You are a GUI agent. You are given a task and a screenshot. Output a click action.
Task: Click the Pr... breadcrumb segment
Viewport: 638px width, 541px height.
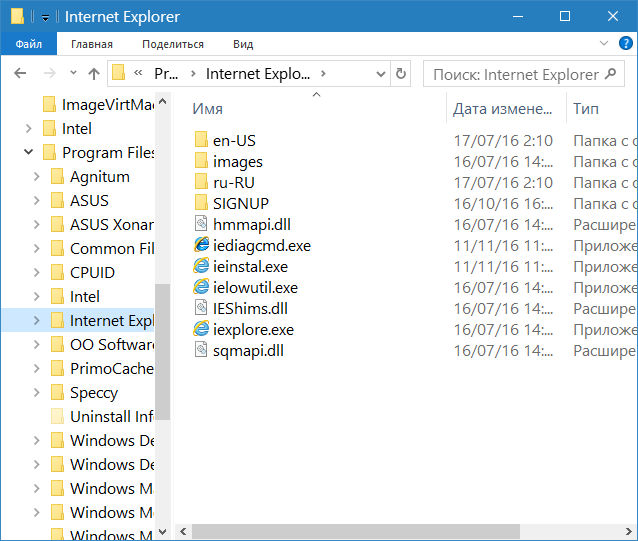166,74
